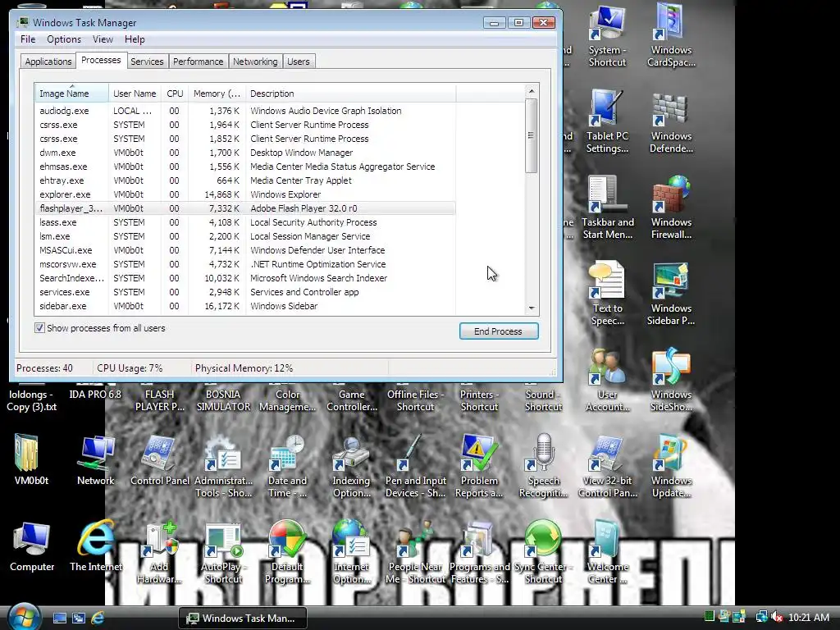Click the process list scroll down arrow
The width and height of the screenshot is (840, 630).
point(531,308)
